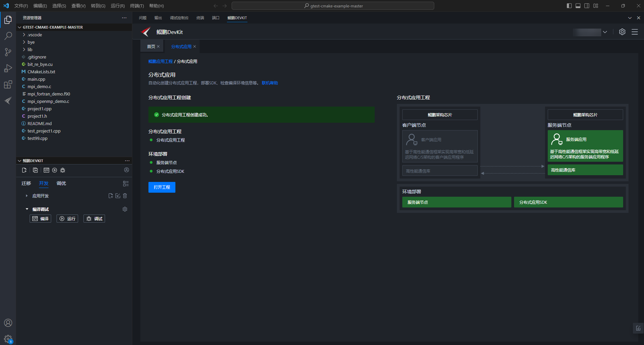Collapse the 鲲鹏DEVKIT section

pyautogui.click(x=20, y=161)
